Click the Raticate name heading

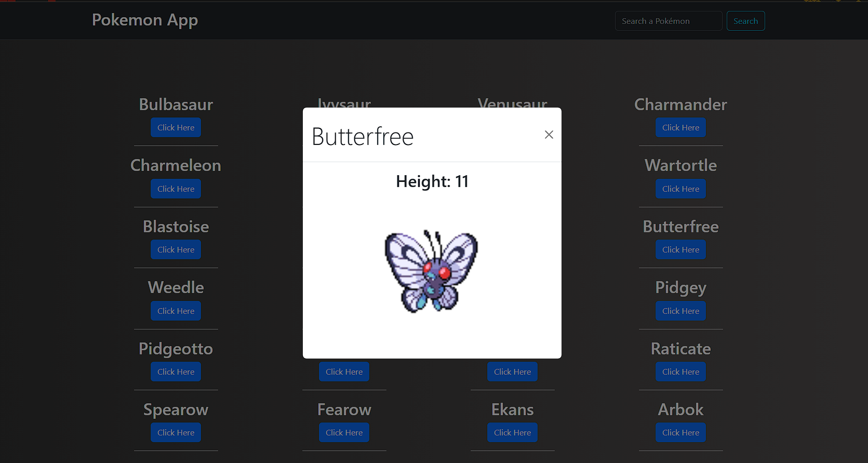(680, 349)
